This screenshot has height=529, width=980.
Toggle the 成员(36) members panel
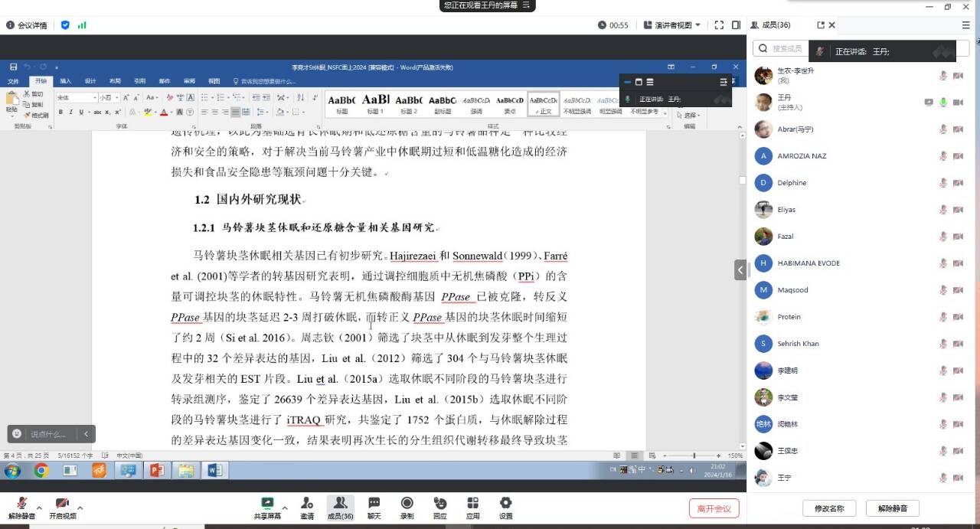340,507
